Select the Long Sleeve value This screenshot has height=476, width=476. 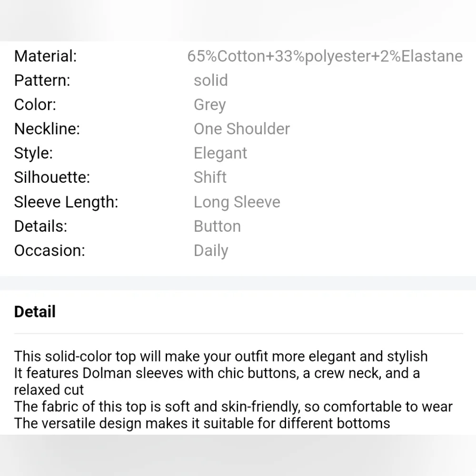pyautogui.click(x=237, y=202)
